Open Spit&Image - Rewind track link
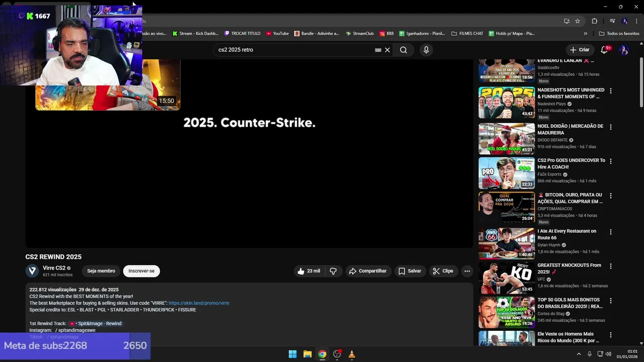Image resolution: width=644 pixels, height=362 pixels. tap(96, 323)
